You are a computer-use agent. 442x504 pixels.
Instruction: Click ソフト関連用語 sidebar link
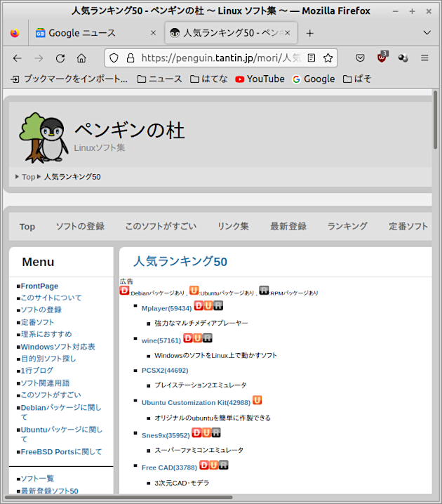pos(46,383)
